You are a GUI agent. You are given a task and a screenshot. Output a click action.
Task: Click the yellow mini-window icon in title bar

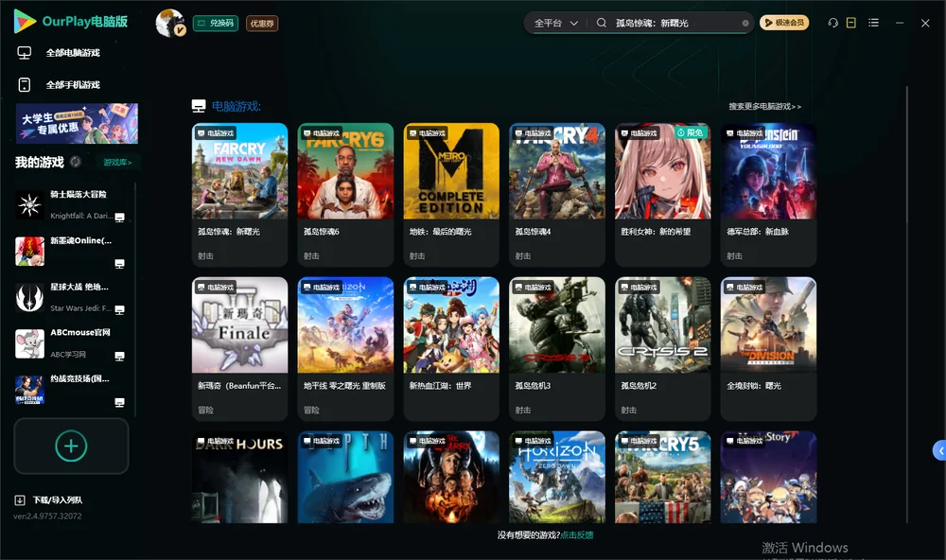[x=851, y=23]
